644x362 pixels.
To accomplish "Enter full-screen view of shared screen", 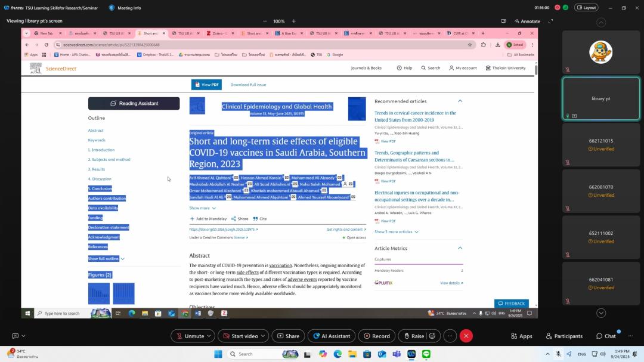I will click(x=550, y=21).
